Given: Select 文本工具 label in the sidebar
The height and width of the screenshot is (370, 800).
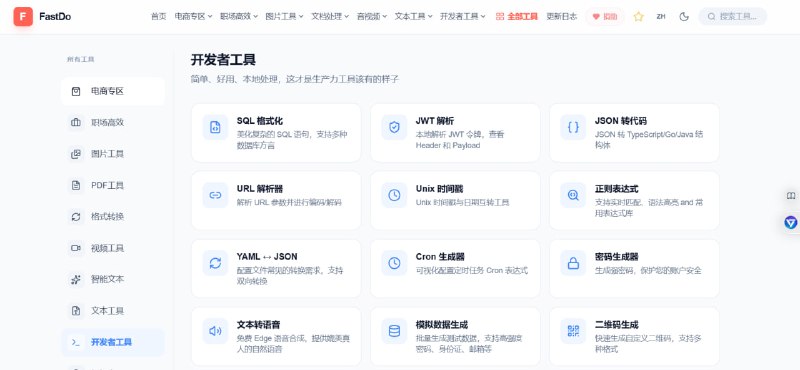Looking at the screenshot, I should click(108, 310).
